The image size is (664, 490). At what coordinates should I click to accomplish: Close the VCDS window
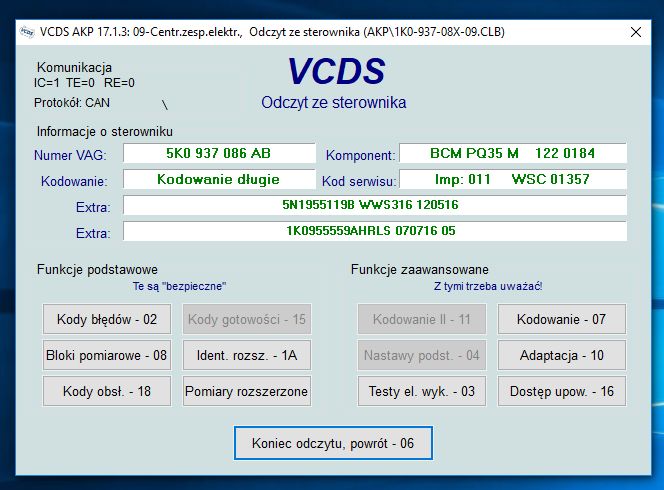point(636,32)
